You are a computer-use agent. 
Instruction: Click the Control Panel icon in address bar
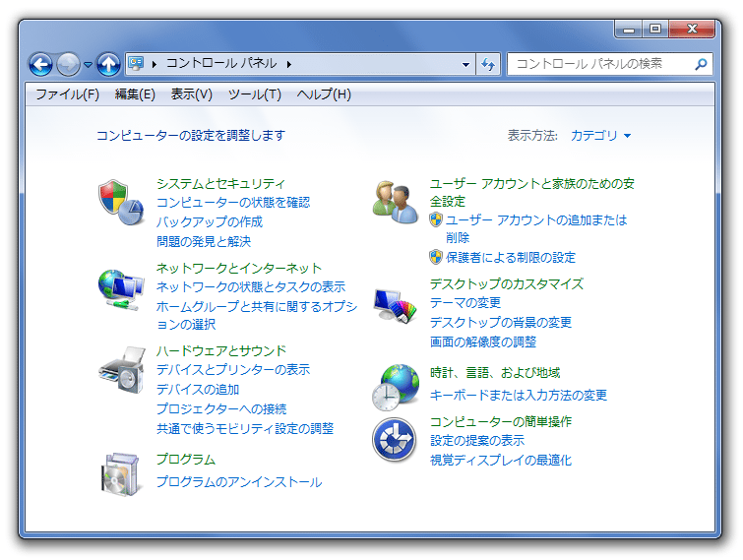136,64
